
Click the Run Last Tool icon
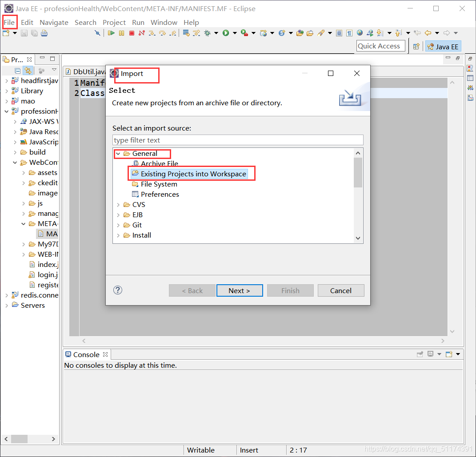[244, 33]
